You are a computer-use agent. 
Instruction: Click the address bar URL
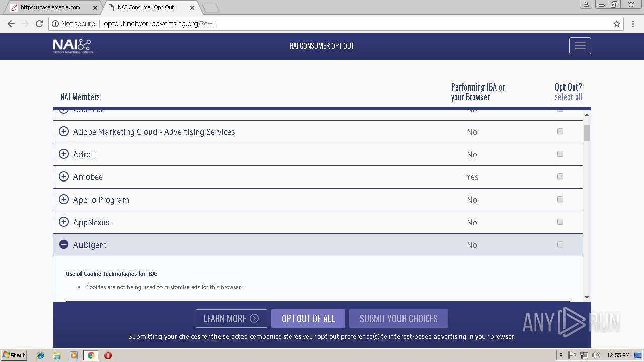160,24
